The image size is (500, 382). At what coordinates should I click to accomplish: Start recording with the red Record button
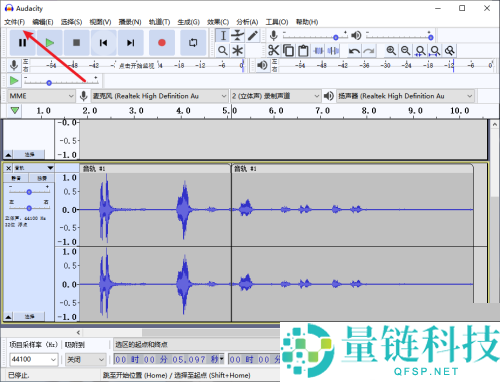click(162, 43)
